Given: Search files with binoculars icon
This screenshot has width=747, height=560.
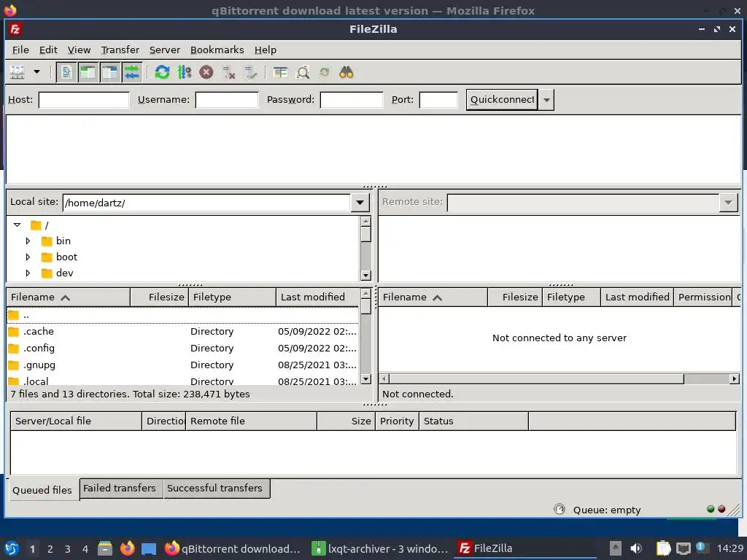Looking at the screenshot, I should [347, 72].
